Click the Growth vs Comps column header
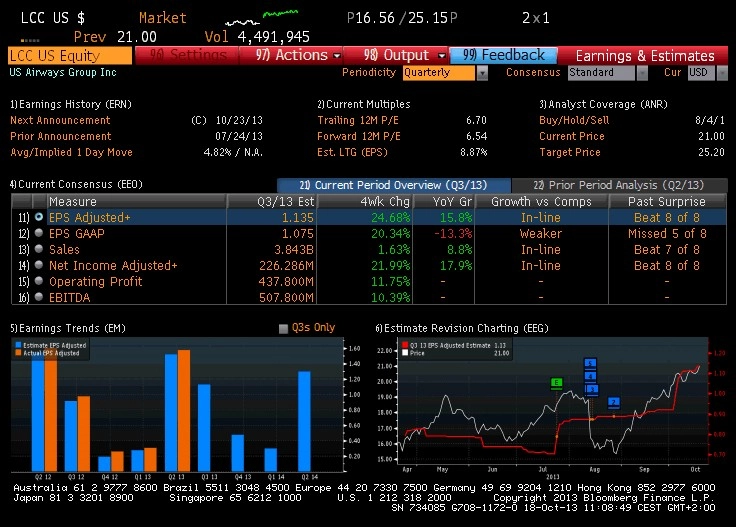736x527 pixels. [x=541, y=201]
